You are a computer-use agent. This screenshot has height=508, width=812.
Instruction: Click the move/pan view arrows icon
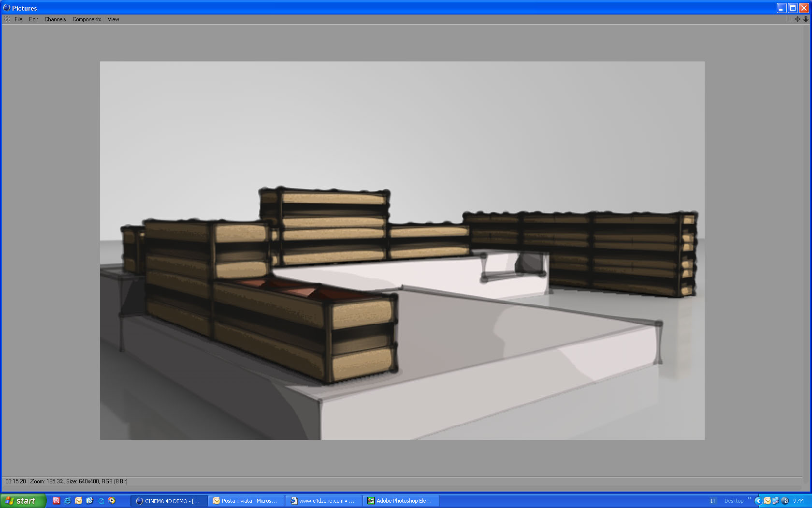(x=797, y=19)
